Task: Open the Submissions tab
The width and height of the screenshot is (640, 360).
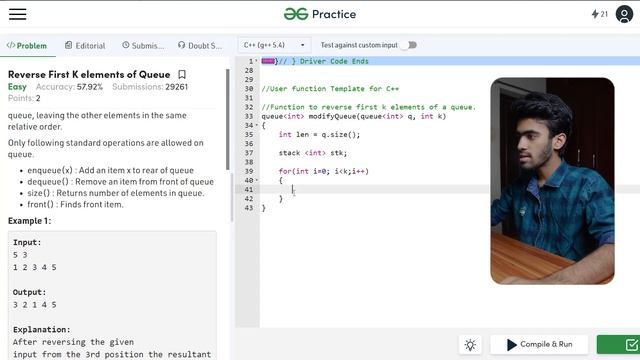Action: [143, 46]
